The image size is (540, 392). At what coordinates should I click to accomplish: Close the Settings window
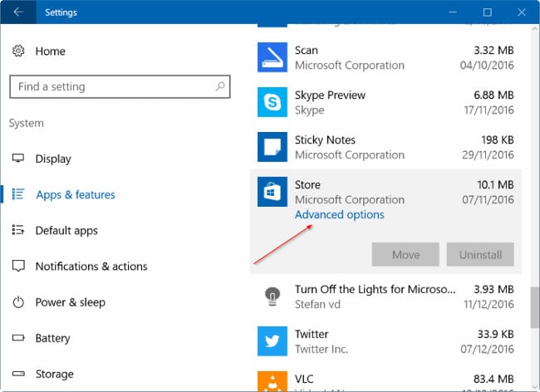tap(522, 12)
